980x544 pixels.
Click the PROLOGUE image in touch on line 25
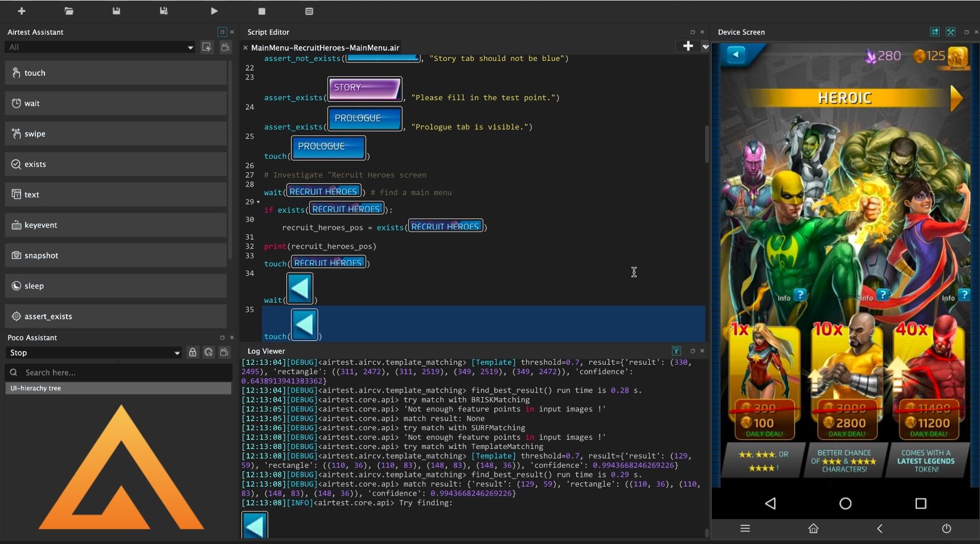click(x=329, y=147)
